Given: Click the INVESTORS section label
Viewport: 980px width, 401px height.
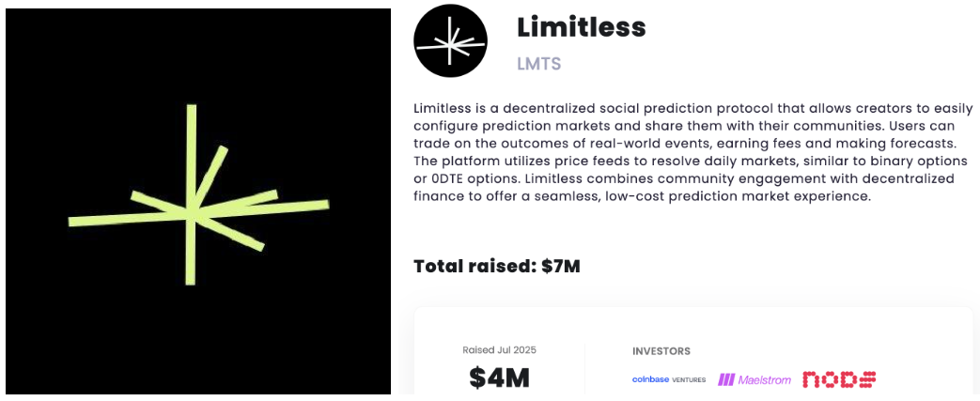Looking at the screenshot, I should (661, 351).
